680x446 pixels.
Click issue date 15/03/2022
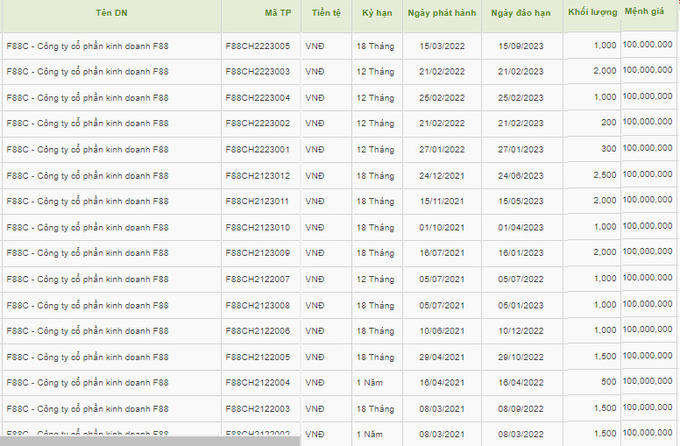pyautogui.click(x=442, y=46)
